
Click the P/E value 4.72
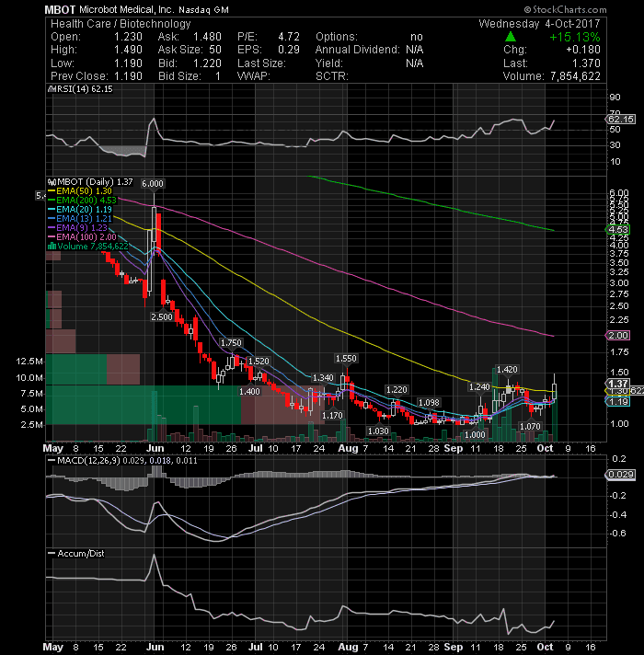click(x=289, y=37)
